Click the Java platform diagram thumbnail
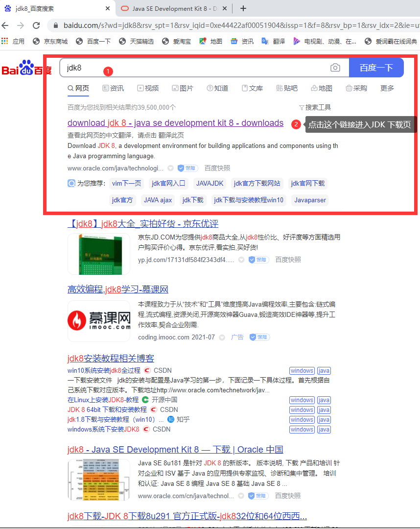This screenshot has height=529, width=420. coord(99,480)
